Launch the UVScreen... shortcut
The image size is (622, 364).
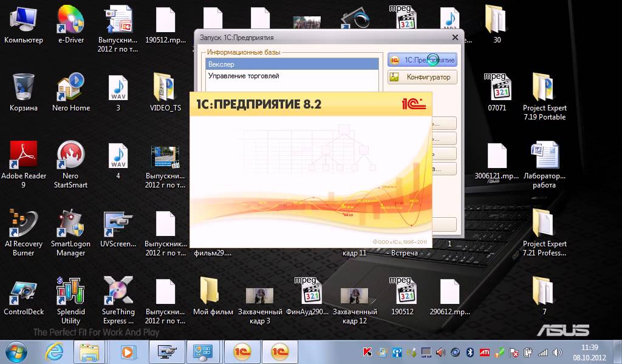118,229
